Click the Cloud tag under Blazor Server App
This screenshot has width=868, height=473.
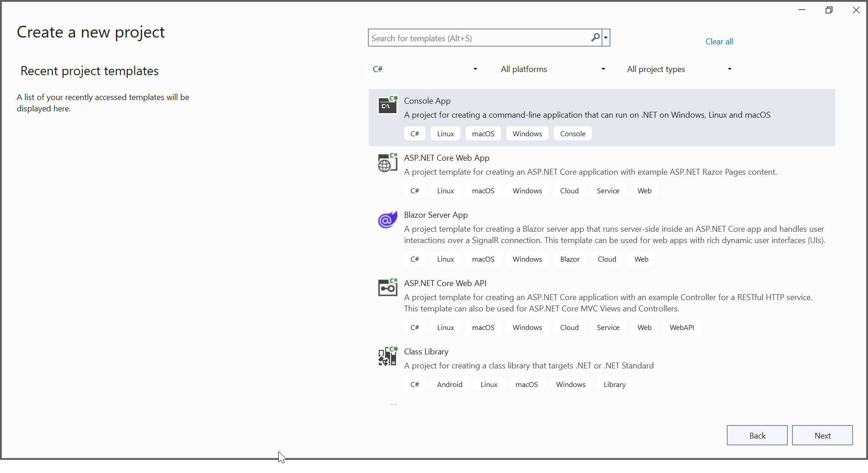607,259
